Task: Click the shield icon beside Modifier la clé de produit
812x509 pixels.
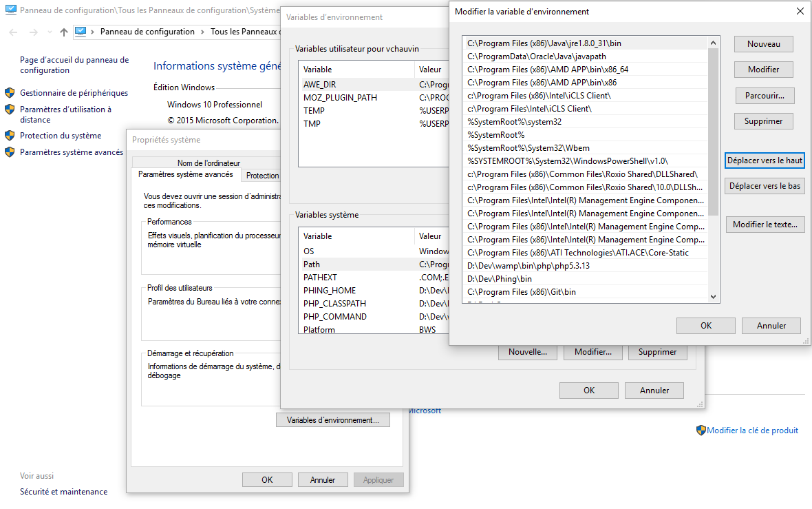Action: (x=701, y=430)
